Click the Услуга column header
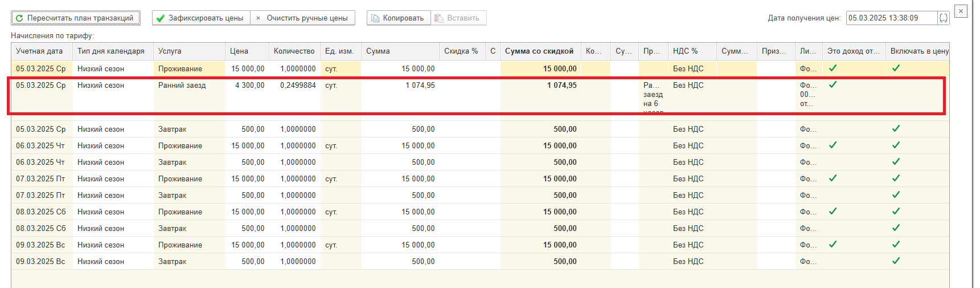Image resolution: width=980 pixels, height=288 pixels. tap(189, 51)
